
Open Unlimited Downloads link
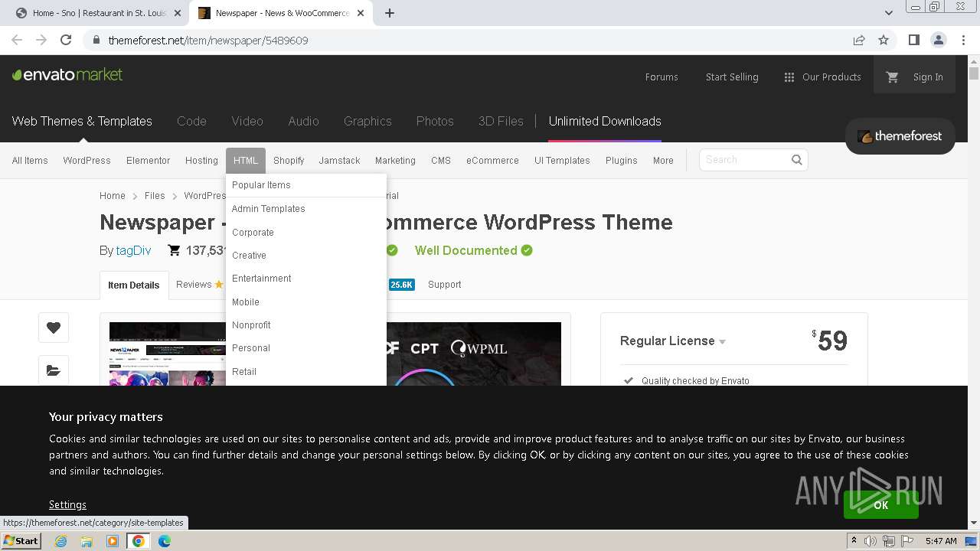pyautogui.click(x=605, y=121)
